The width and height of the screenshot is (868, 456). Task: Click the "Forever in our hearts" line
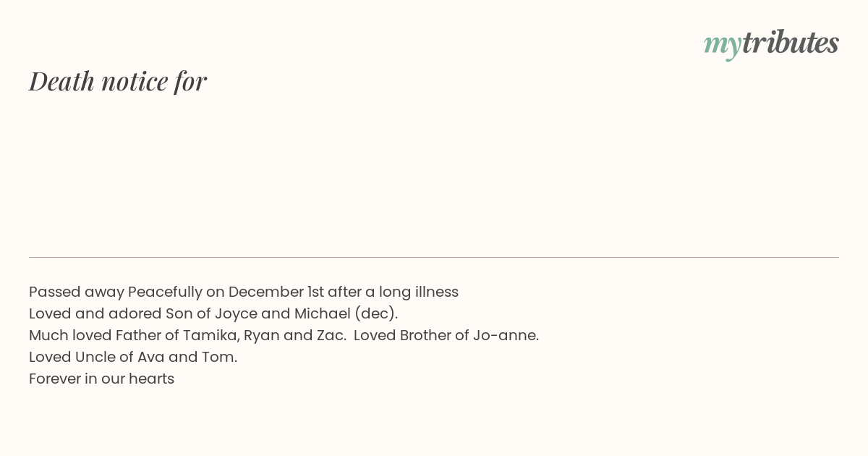point(102,379)
